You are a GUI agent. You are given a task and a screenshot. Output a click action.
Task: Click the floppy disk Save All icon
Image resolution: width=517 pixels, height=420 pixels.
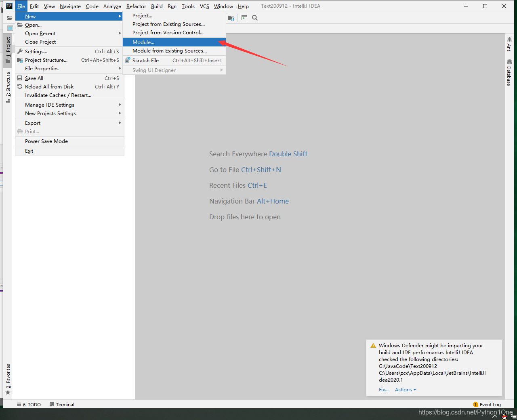pos(20,78)
